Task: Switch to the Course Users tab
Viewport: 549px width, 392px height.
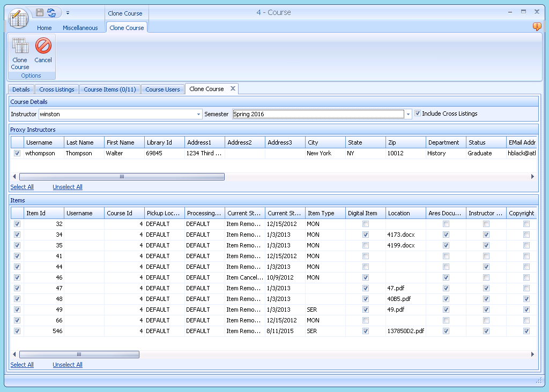Action: [x=162, y=89]
